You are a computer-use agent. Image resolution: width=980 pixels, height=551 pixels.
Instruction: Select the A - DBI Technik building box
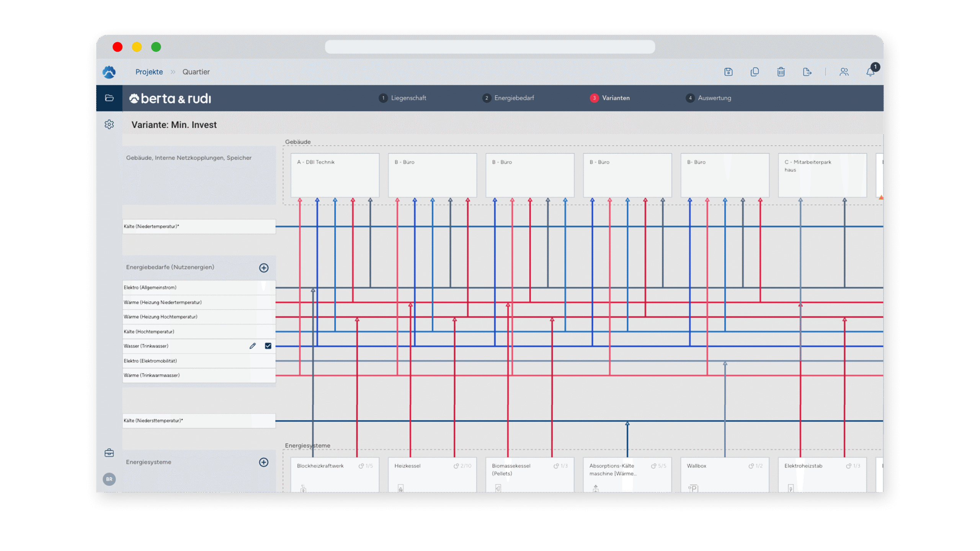click(335, 175)
